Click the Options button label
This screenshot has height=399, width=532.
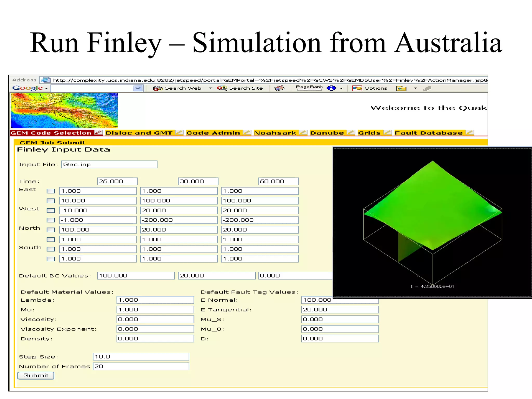[x=376, y=88]
